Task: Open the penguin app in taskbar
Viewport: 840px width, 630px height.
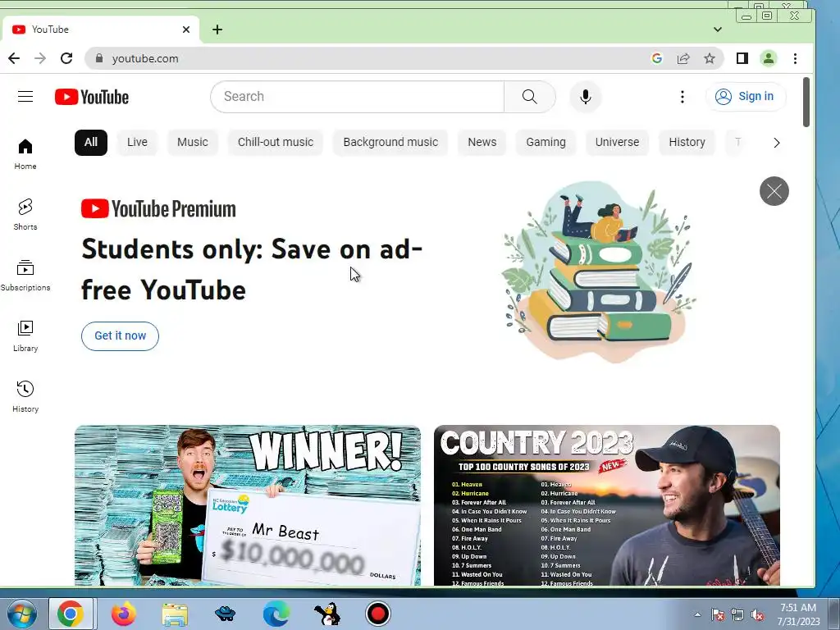Action: tap(327, 614)
